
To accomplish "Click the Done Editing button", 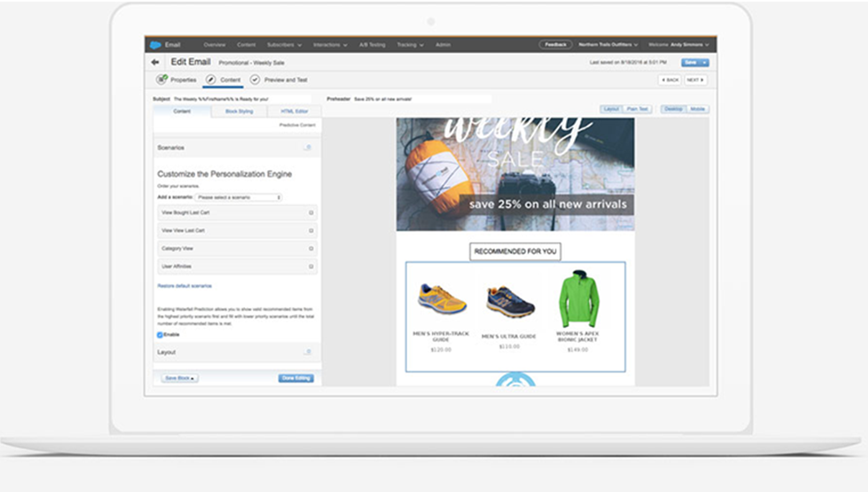I will point(296,377).
